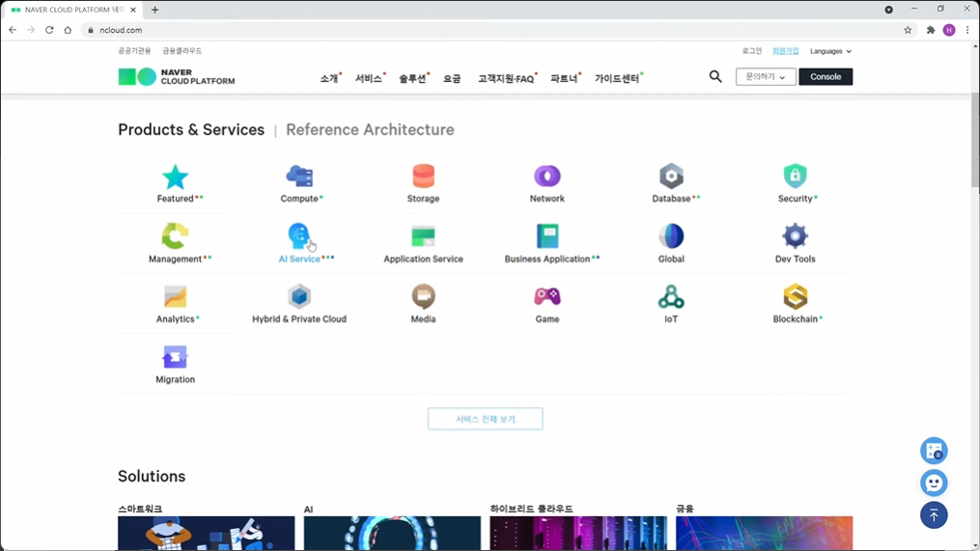Close the NAVER CLOUD PLATFORM tab
Viewport: 980px width, 551px height.
[133, 10]
